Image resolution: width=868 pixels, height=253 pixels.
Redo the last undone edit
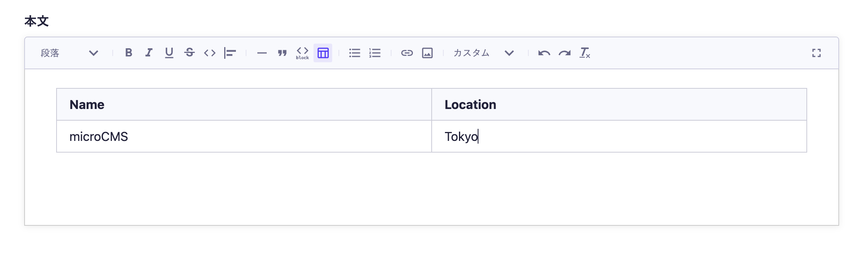[x=564, y=53]
